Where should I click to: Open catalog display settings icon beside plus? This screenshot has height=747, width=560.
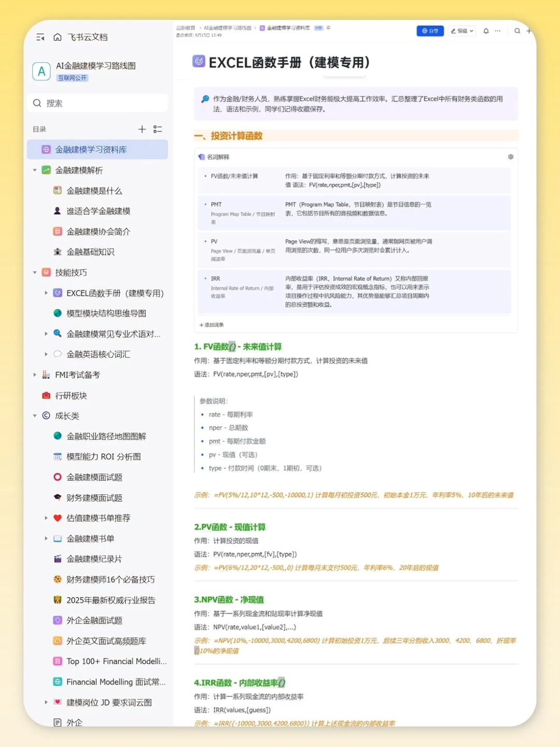click(158, 129)
